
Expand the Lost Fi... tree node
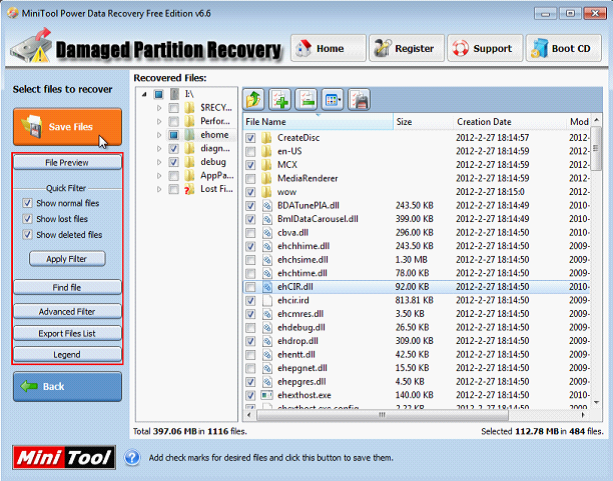tap(159, 189)
